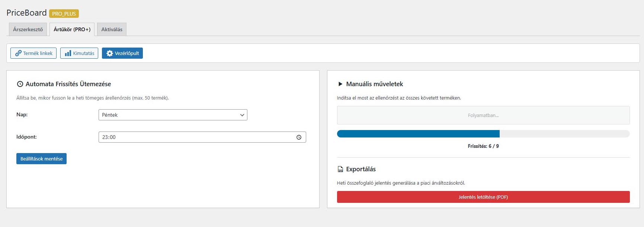This screenshot has width=644, height=227.
Task: Click the PriceBoard page title
Action: pos(26,13)
